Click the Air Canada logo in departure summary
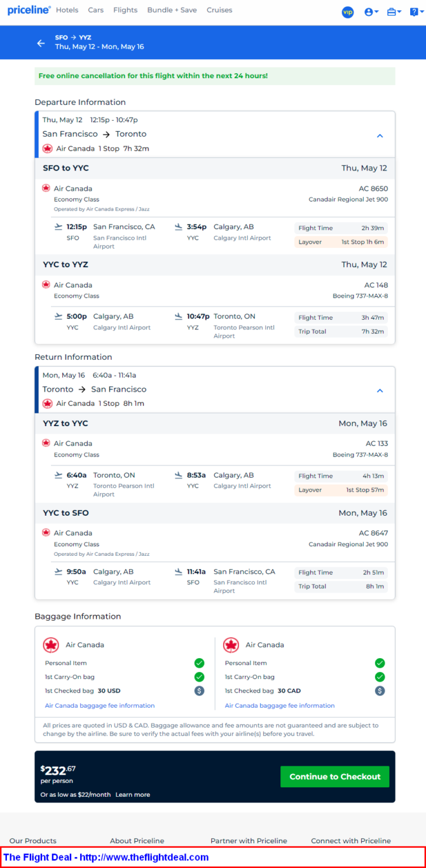 (47, 149)
